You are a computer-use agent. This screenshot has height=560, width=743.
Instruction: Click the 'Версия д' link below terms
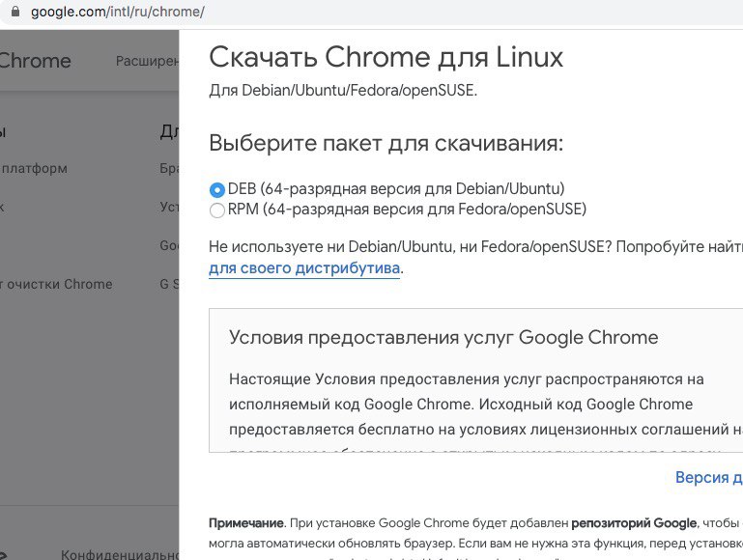709,477
